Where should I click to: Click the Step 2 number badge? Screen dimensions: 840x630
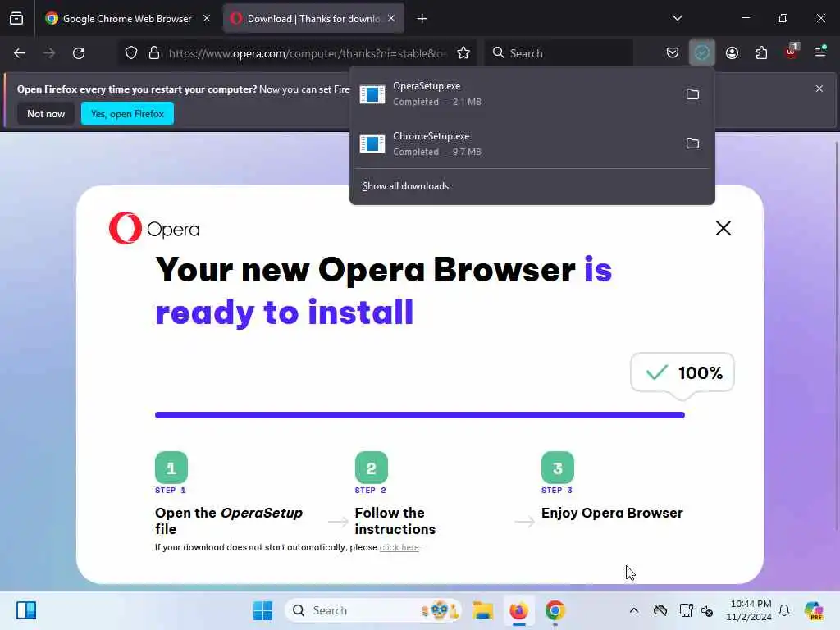pyautogui.click(x=372, y=468)
